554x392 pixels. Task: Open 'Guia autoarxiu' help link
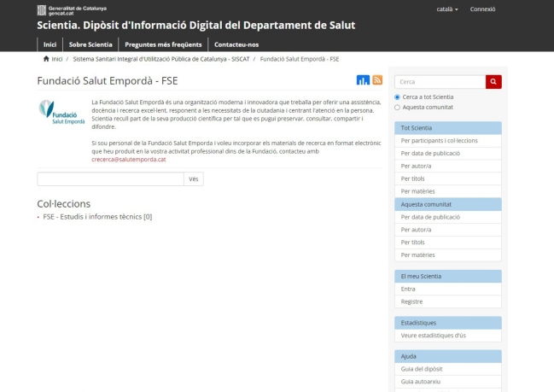click(x=448, y=382)
